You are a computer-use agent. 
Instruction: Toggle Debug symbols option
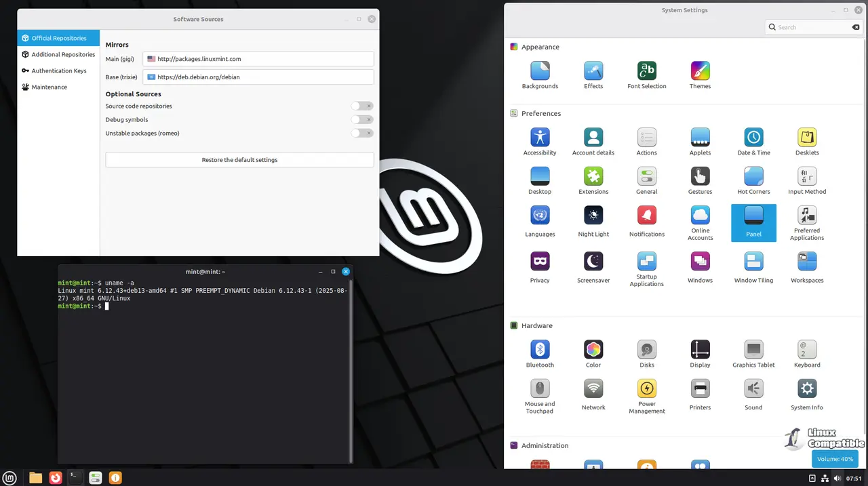coord(362,119)
